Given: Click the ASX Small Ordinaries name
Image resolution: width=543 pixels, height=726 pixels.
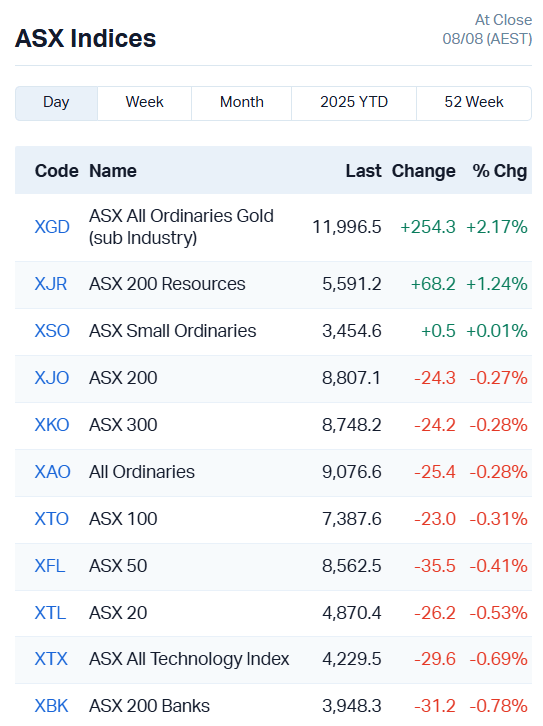Looking at the screenshot, I should click(x=173, y=331).
